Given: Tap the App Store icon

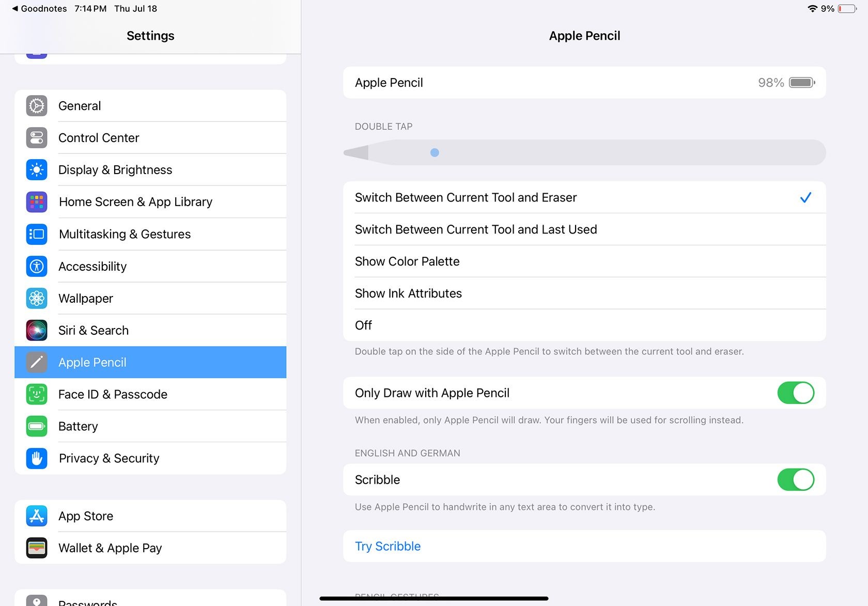Looking at the screenshot, I should pyautogui.click(x=37, y=516).
